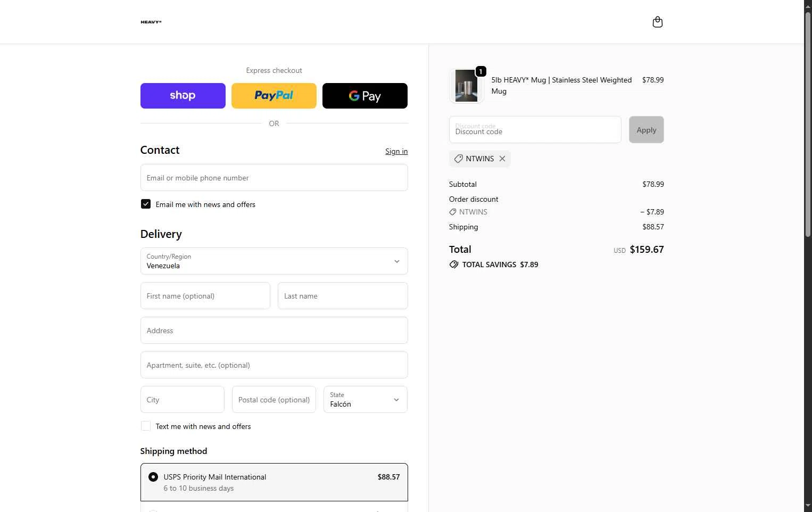Click the TOTAL SAVINGS $7.89 text
812x512 pixels.
click(x=500, y=265)
